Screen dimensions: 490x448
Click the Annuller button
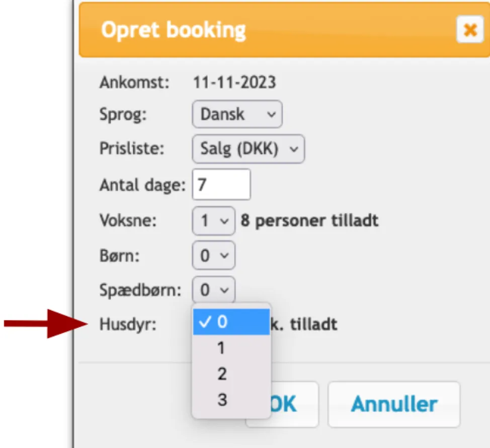394,404
